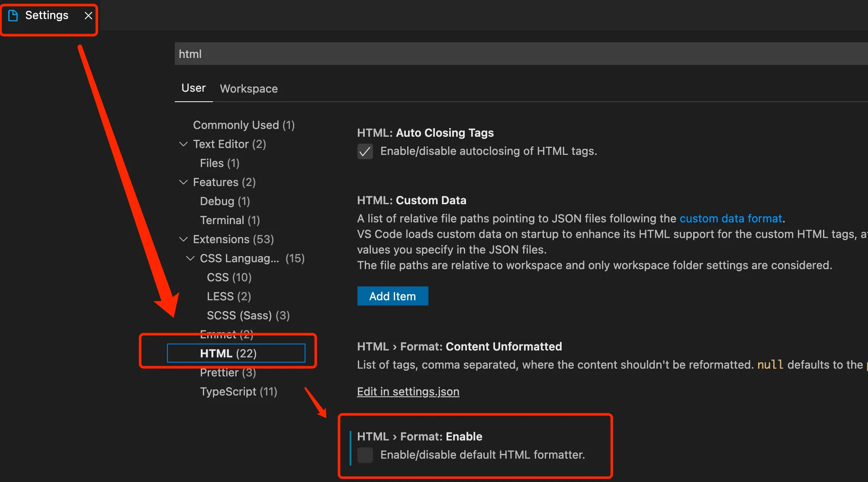Screen dimensions: 868x482
Task: Switch to the Workspace settings tab
Action: click(249, 89)
